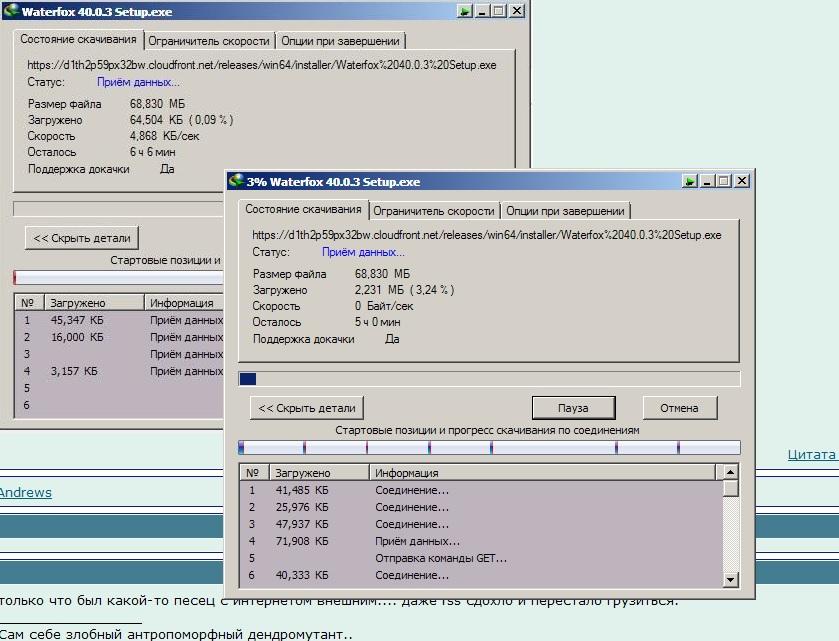This screenshot has width=839, height=641.
Task: Switch to Ограничитель скорости tab in the 3% window
Action: (434, 211)
